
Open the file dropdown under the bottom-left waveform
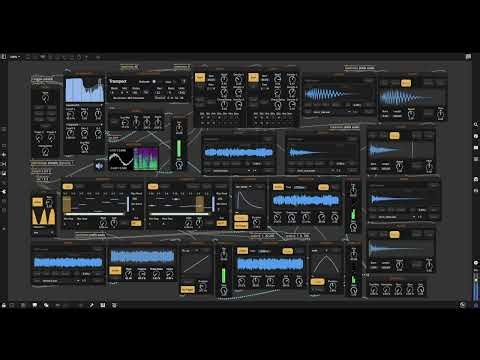(60, 281)
